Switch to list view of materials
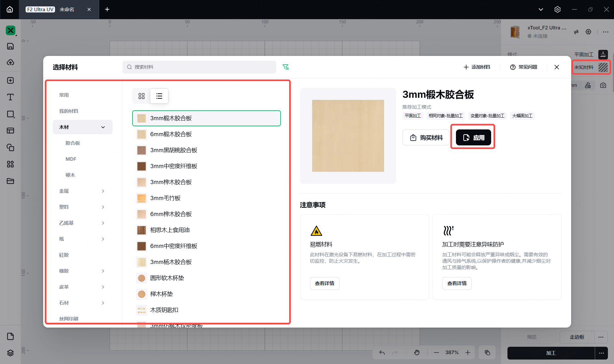The height and width of the screenshot is (364, 614). click(x=159, y=96)
